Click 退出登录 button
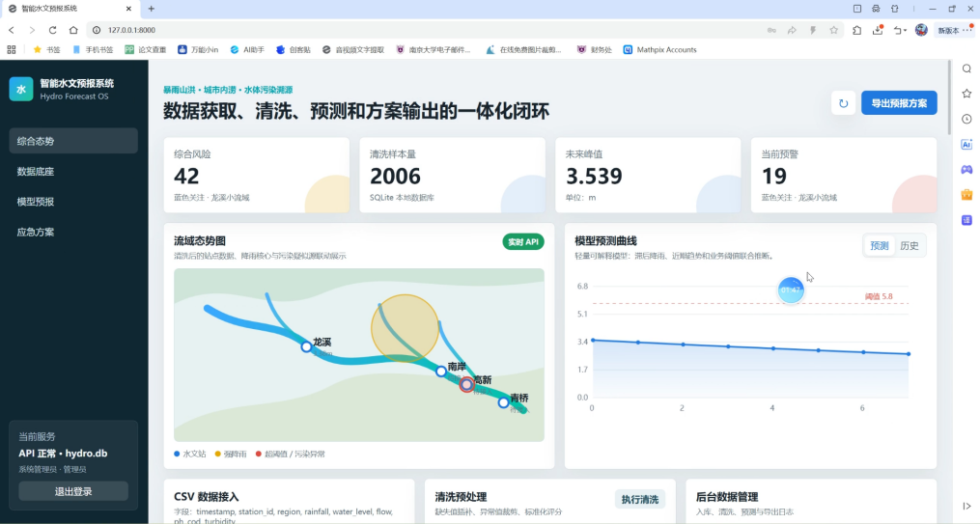Image resolution: width=980 pixels, height=524 pixels. (73, 491)
